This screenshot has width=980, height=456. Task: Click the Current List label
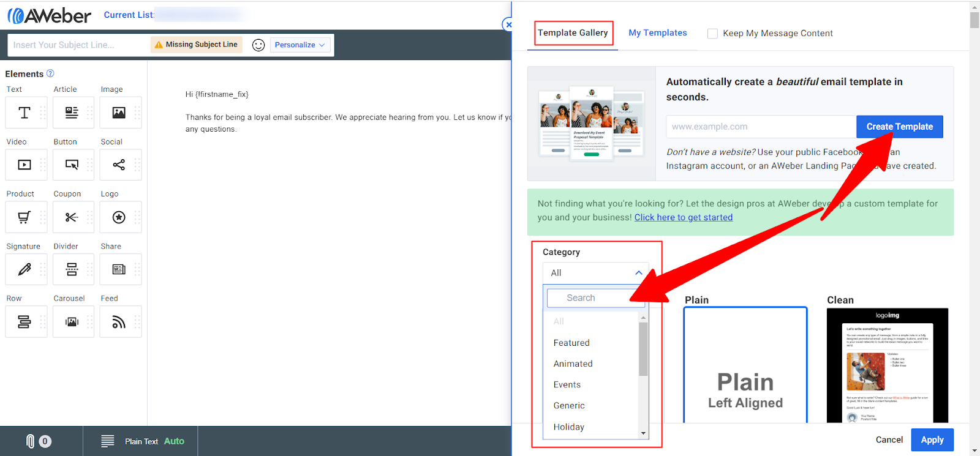[129, 15]
